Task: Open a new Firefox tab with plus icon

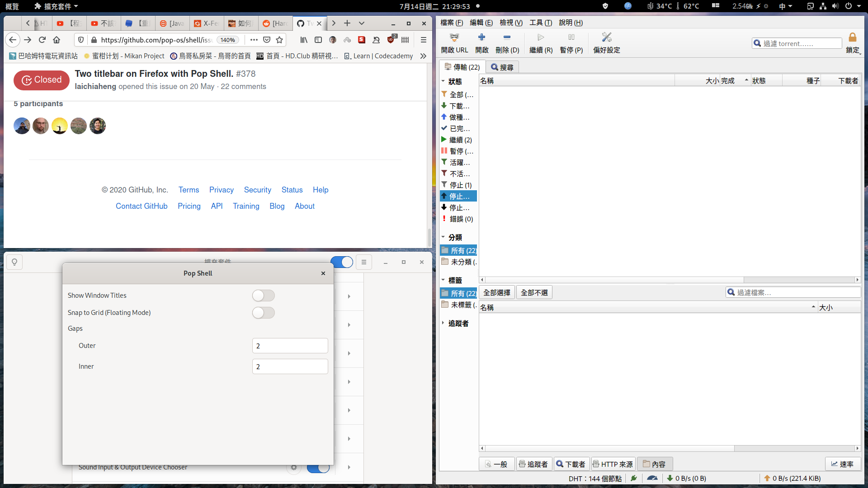Action: pyautogui.click(x=347, y=23)
